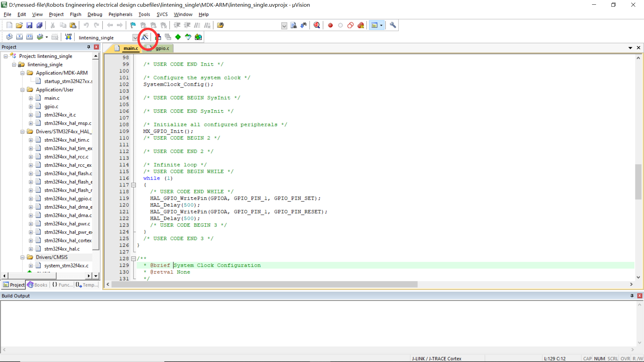
Task: Toggle bookmark flag icon in toolbar
Action: (133, 25)
